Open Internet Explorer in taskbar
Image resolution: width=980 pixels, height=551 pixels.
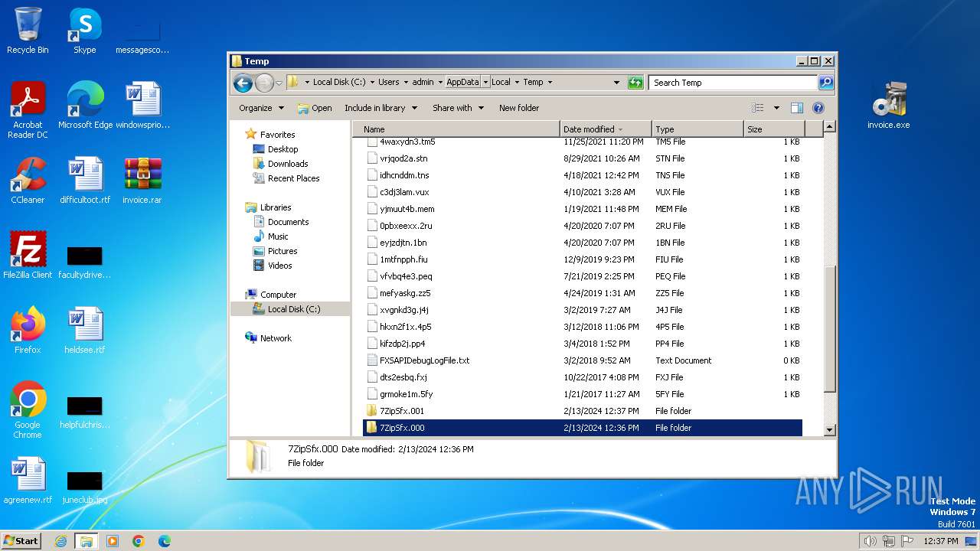point(60,541)
